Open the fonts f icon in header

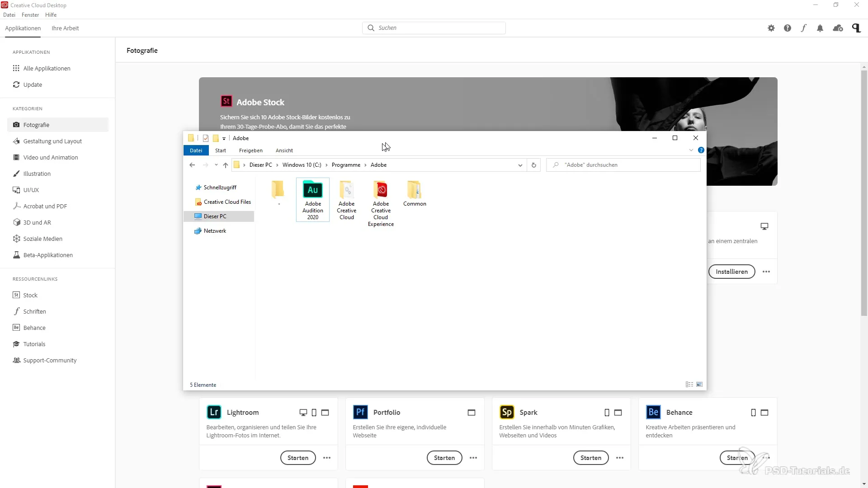[x=804, y=28]
